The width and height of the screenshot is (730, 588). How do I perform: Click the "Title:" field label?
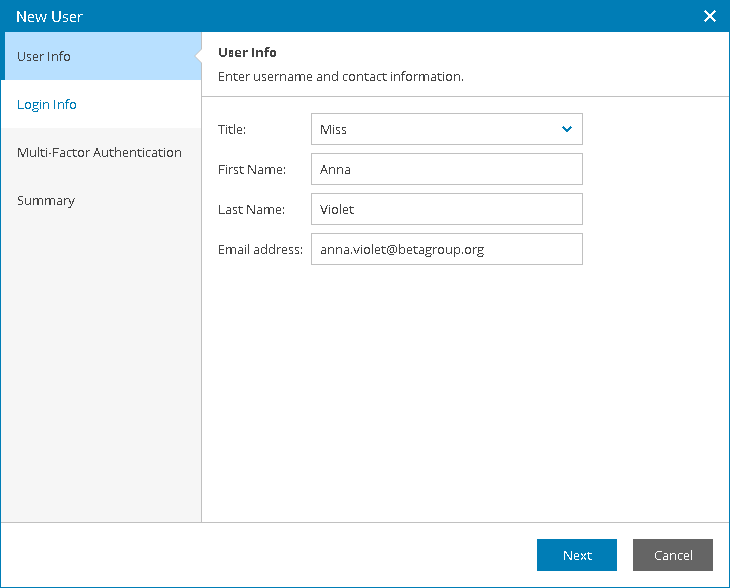click(232, 129)
